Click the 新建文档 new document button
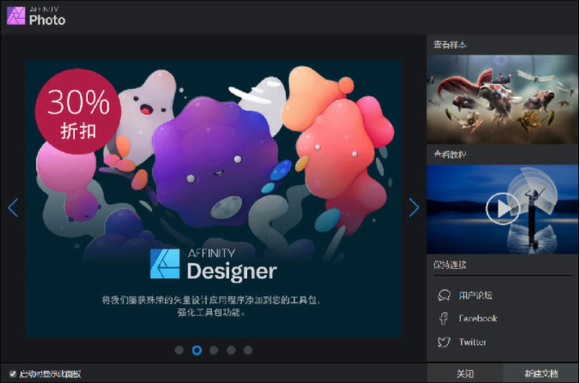This screenshot has width=580, height=383. 541,373
